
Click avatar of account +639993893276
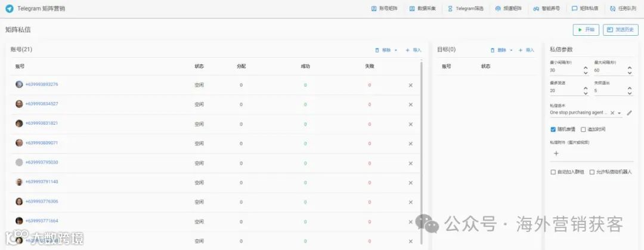click(x=19, y=84)
